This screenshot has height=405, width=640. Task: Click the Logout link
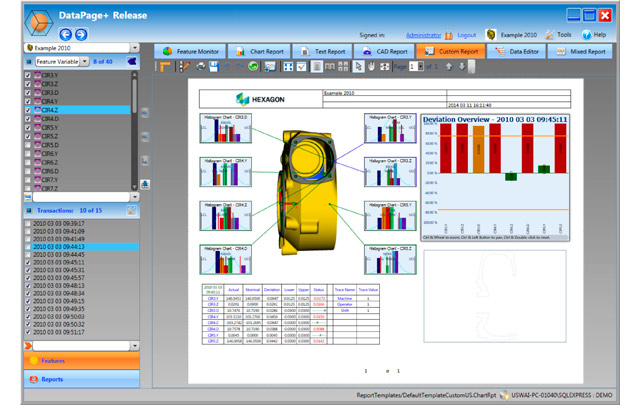pos(467,35)
